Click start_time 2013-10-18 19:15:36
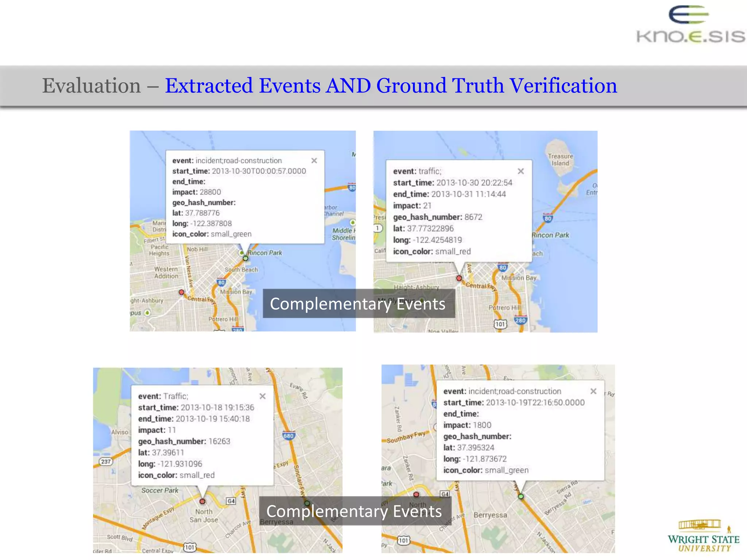Viewport: 747px width, 560px height. tap(196, 407)
